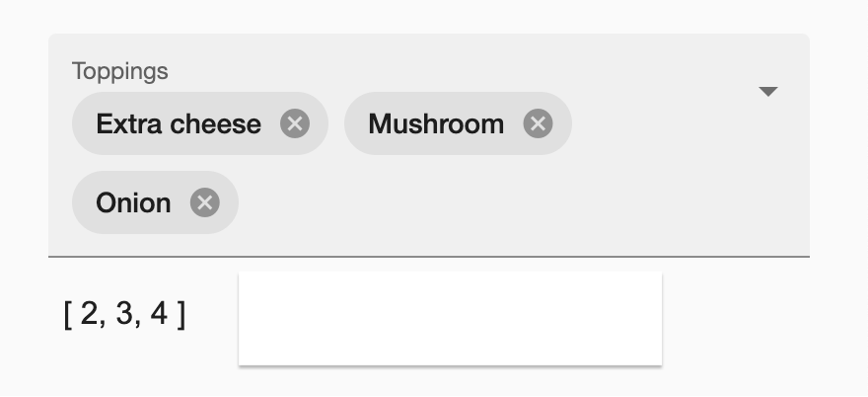This screenshot has height=397, width=868.
Task: Remove the Mushroom chip via its X
Action: (x=539, y=123)
